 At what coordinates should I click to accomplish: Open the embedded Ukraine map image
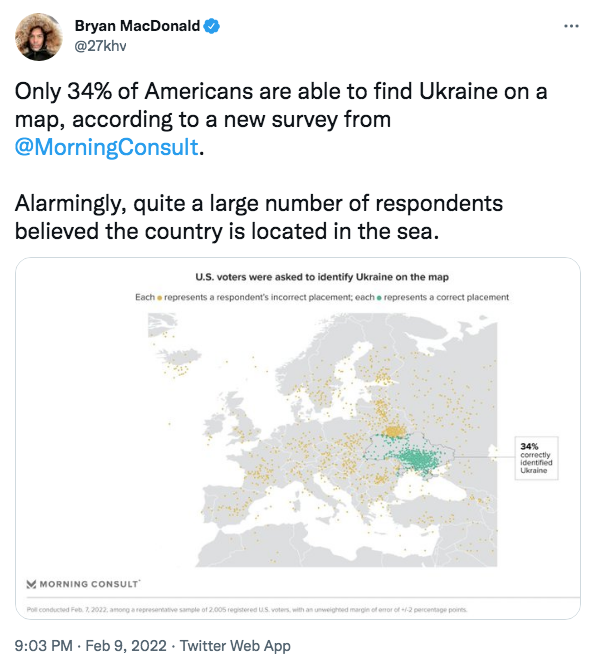click(298, 438)
